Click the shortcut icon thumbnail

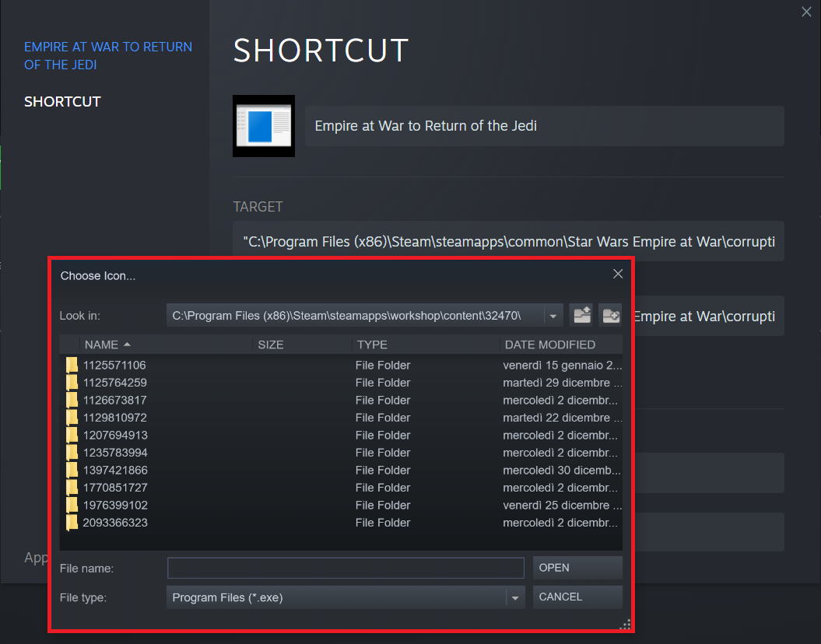click(263, 126)
